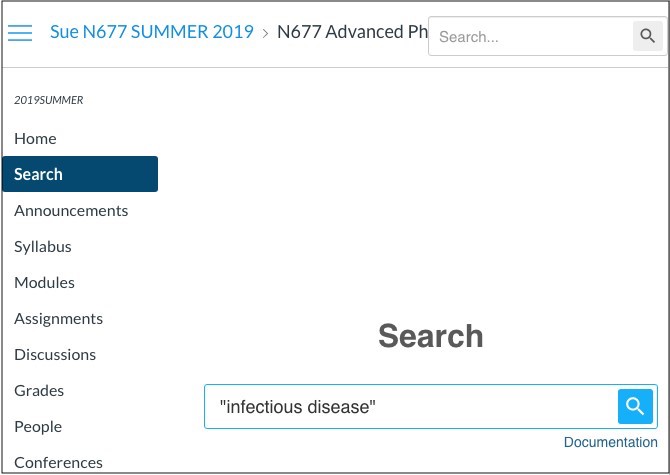Open Assignments in sidebar
This screenshot has width=670, height=475.
[59, 319]
